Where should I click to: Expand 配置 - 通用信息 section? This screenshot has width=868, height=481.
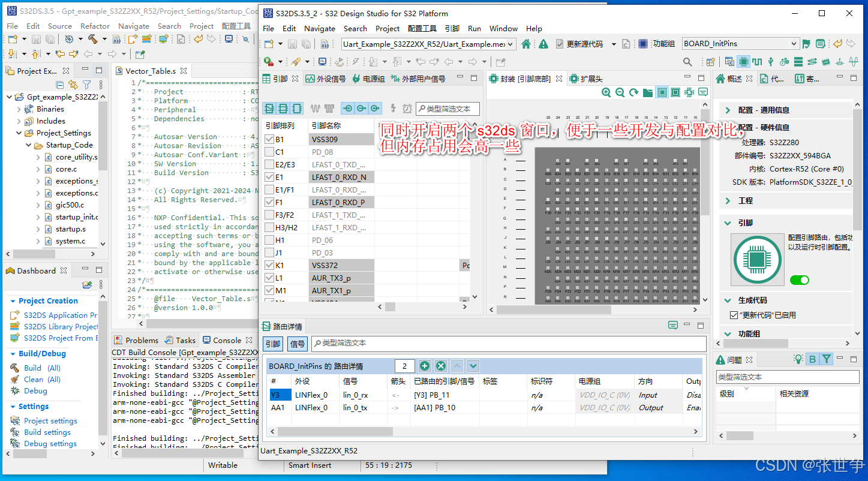coord(728,110)
